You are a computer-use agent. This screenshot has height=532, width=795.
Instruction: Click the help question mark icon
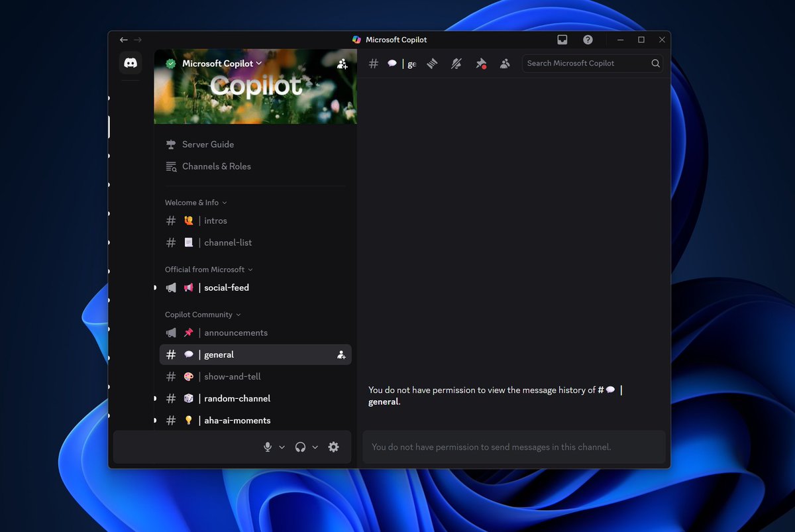pos(588,39)
